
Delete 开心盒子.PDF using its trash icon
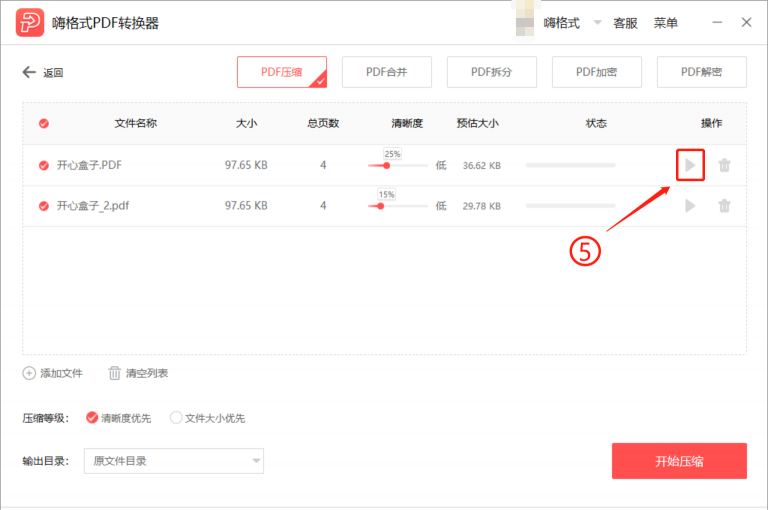724,165
